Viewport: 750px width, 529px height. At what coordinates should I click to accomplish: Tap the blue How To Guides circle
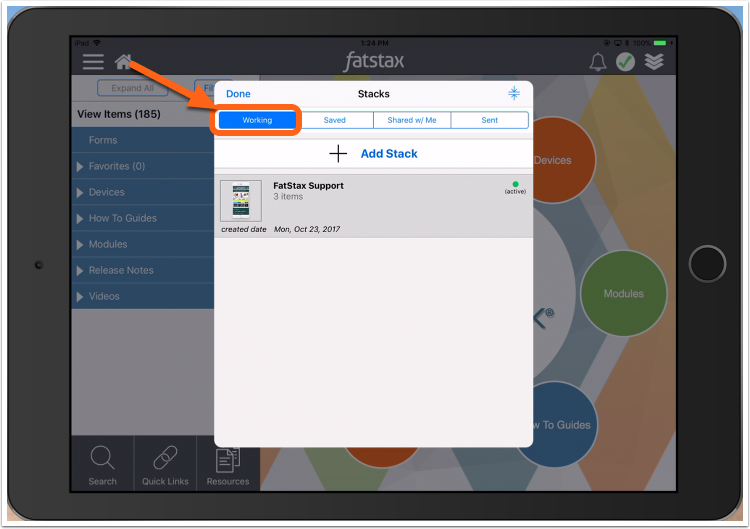560,425
